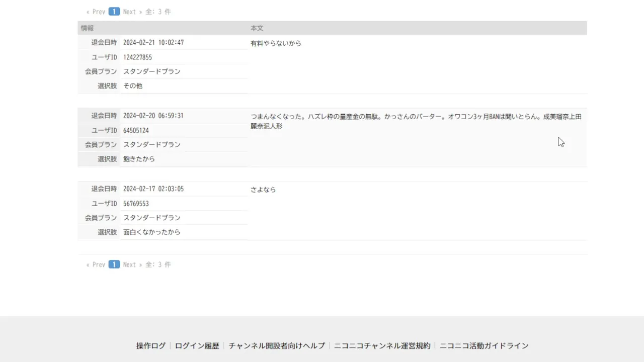Screen dimensions: 644x362
Task: Click the top page 1 pagination button
Action: (114, 12)
